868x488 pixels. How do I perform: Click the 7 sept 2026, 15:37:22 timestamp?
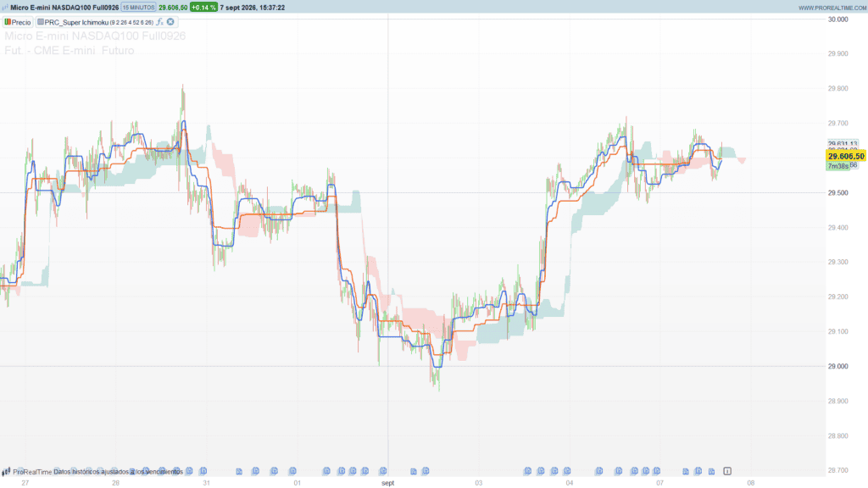(253, 8)
